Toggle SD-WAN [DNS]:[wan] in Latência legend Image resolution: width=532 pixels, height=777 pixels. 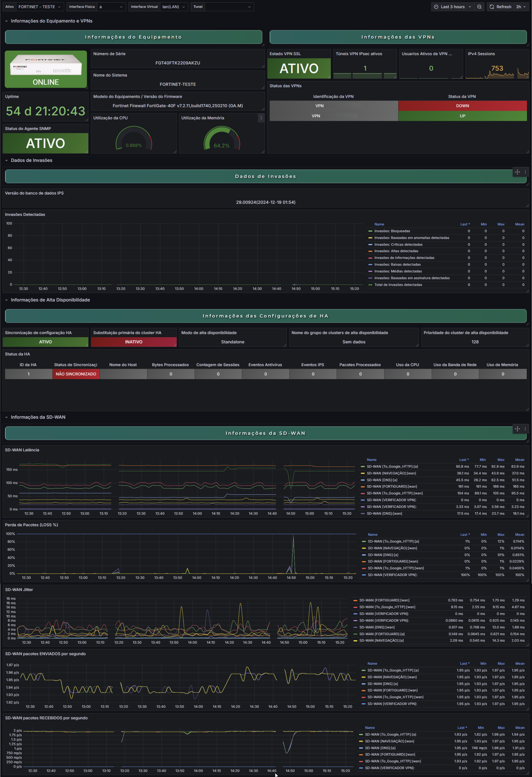pos(384,514)
